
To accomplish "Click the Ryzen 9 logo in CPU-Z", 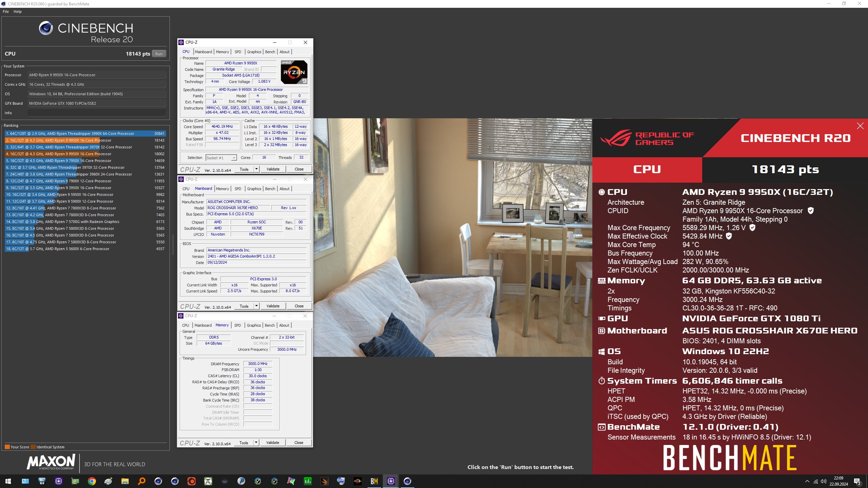I will tap(294, 72).
